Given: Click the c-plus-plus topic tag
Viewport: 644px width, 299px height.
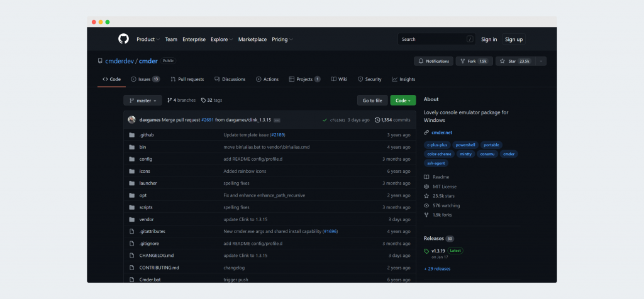Looking at the screenshot, I should point(437,144).
